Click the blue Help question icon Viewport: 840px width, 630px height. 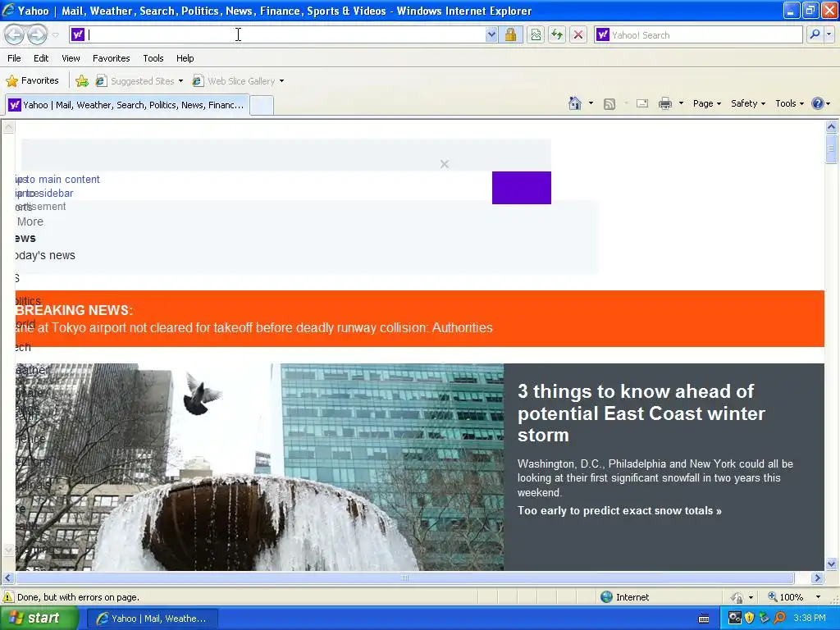(818, 103)
